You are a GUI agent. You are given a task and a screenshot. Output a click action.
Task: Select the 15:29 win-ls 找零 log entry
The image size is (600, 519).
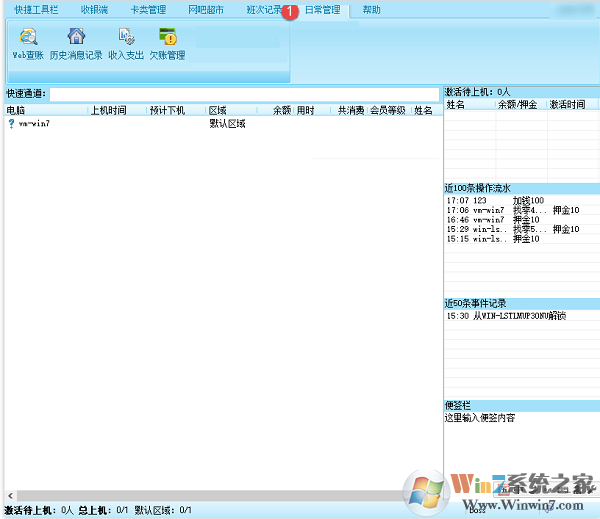[x=522, y=229]
